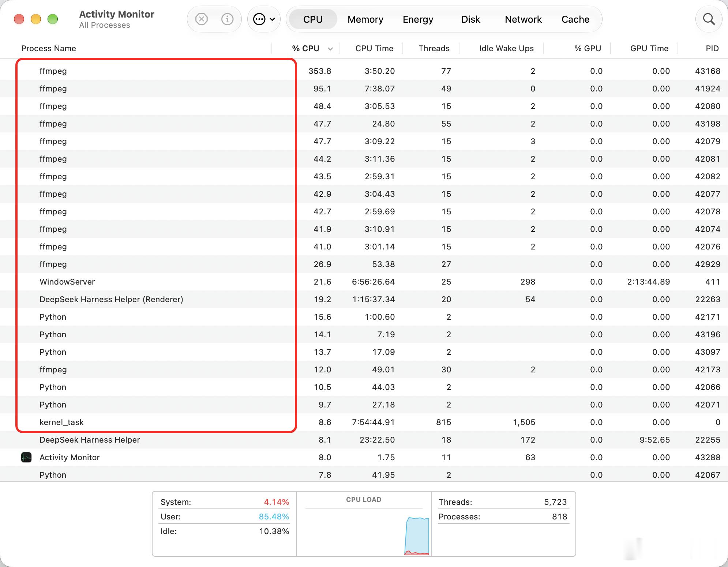Click the Threads 5,723 count
This screenshot has width=728, height=567.
pyautogui.click(x=503, y=502)
